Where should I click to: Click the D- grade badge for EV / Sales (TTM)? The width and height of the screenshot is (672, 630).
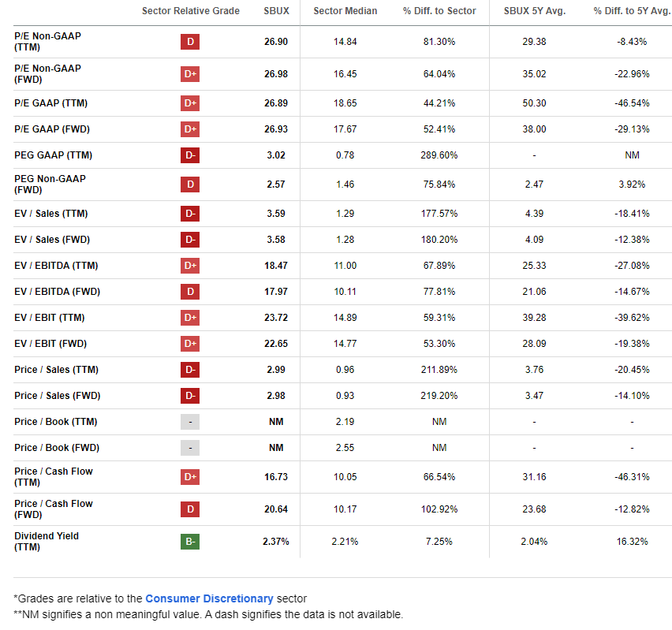pyautogui.click(x=190, y=214)
